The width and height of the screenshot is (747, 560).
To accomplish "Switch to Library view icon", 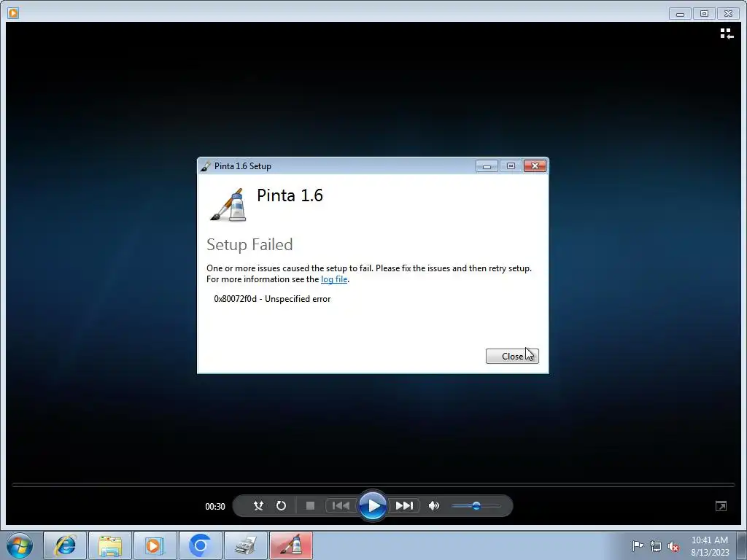I will [727, 34].
